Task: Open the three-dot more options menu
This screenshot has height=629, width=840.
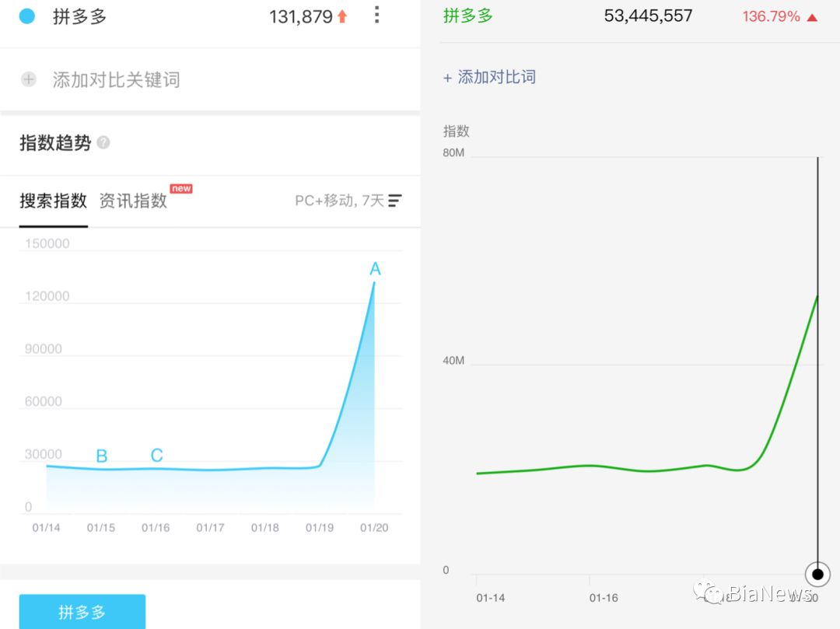Action: point(377,15)
